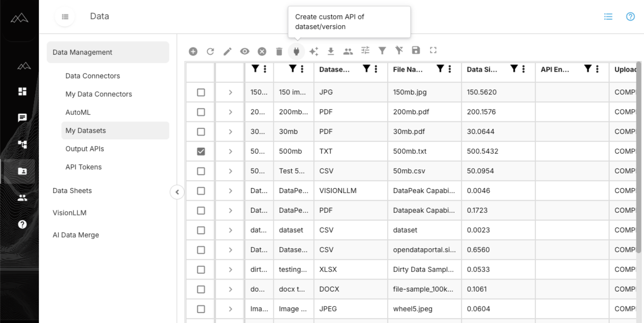Click the menu button beside Data title

tap(65, 17)
